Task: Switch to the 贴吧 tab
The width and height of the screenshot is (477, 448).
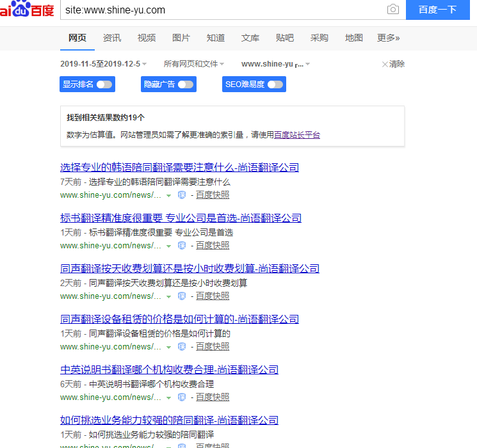Action: click(x=285, y=38)
